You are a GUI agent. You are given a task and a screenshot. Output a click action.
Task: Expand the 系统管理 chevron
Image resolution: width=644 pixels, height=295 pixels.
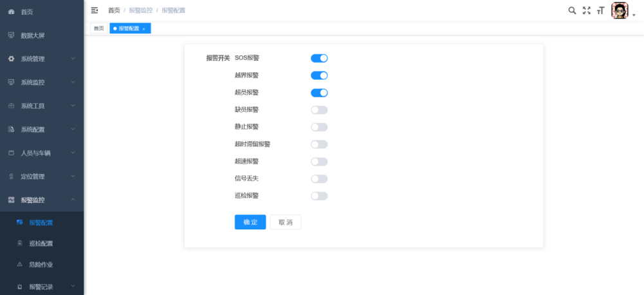pos(73,59)
